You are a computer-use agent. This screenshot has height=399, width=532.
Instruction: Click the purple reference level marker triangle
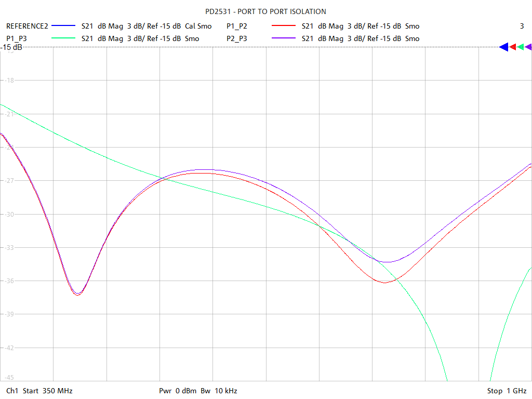coord(528,47)
